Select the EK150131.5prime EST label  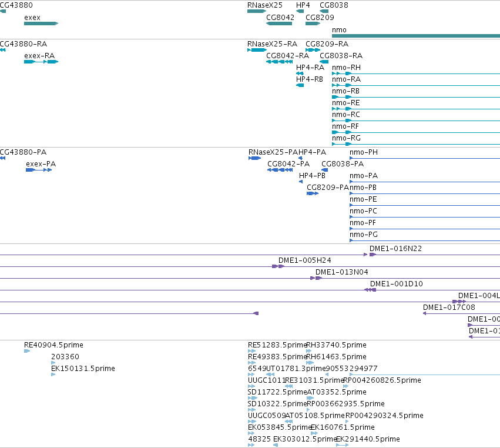tap(83, 369)
